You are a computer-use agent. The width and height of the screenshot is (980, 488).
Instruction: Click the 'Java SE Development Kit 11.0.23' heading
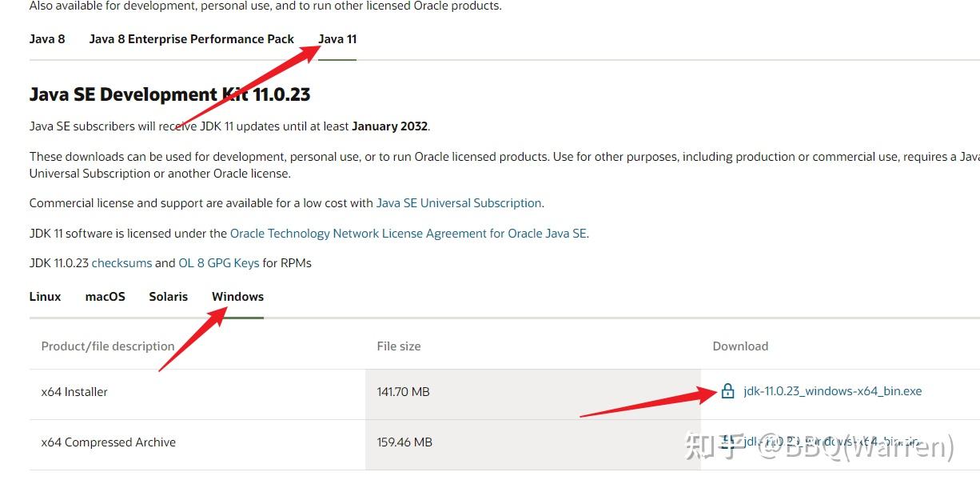[169, 94]
